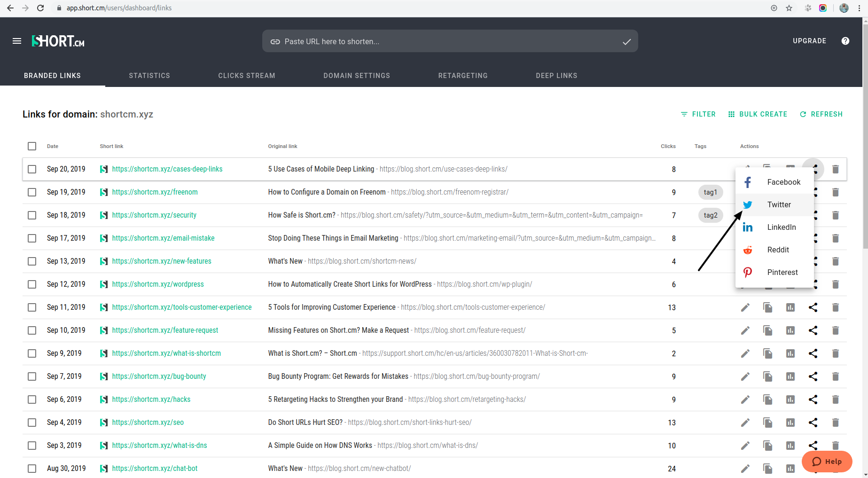
Task: Edit the tools-customer-experience link with pencil icon
Action: click(x=745, y=307)
